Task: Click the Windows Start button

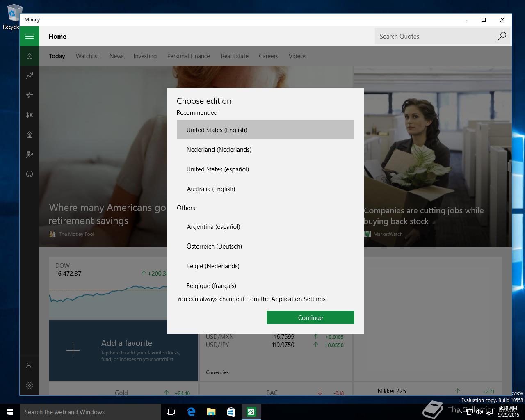Action: pos(10,412)
